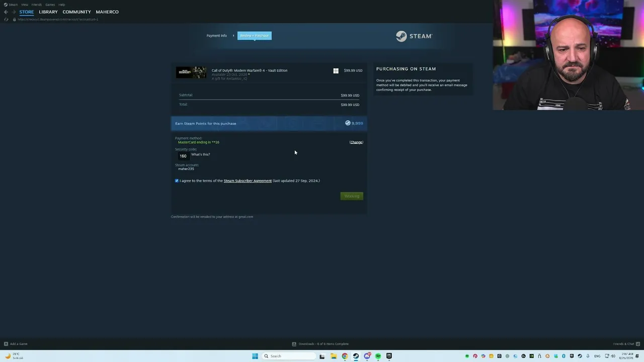
Task: Click the Bluetooth icon in the system tray
Action: tap(563, 356)
